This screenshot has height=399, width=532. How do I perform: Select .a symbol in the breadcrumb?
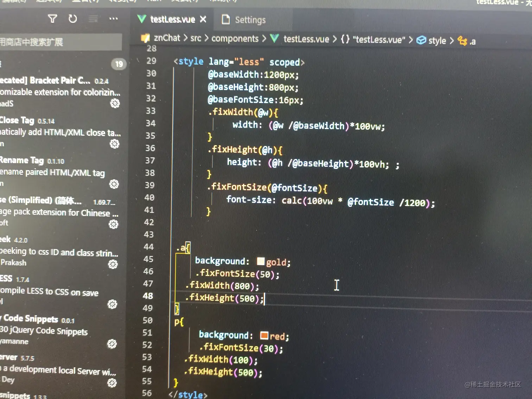472,41
